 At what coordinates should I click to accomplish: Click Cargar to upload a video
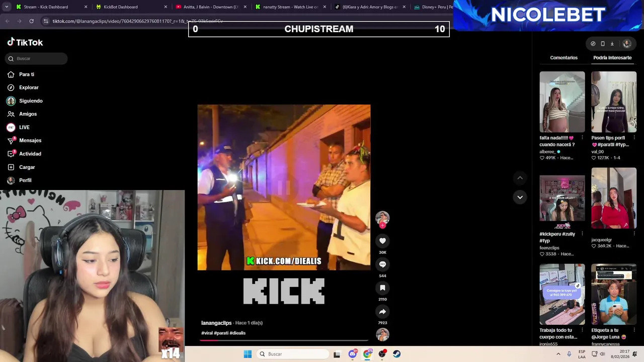pyautogui.click(x=22, y=167)
